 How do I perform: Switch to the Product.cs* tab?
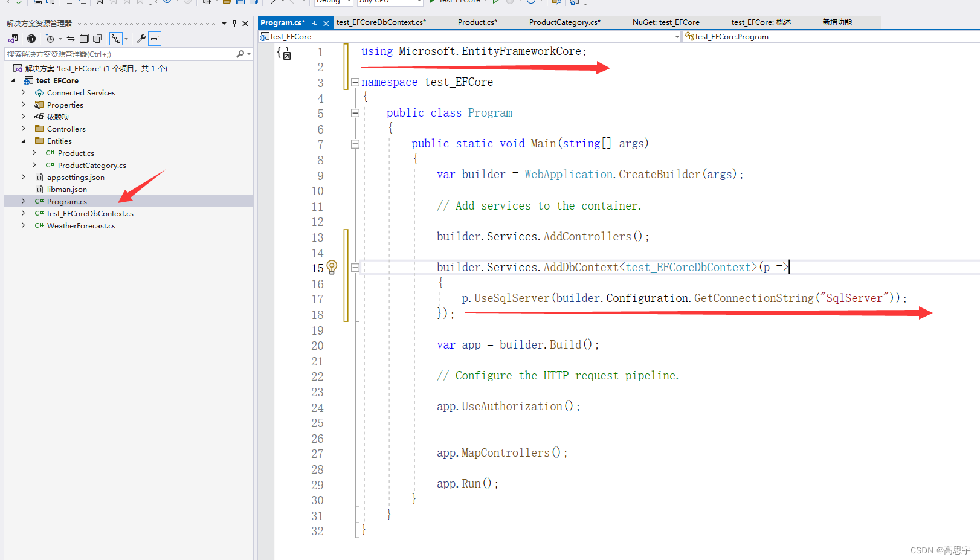click(x=477, y=22)
